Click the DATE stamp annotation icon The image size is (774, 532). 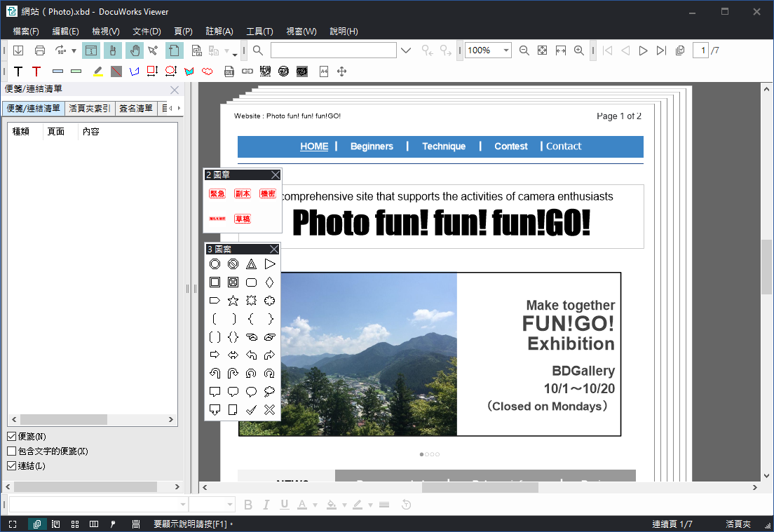[283, 71]
